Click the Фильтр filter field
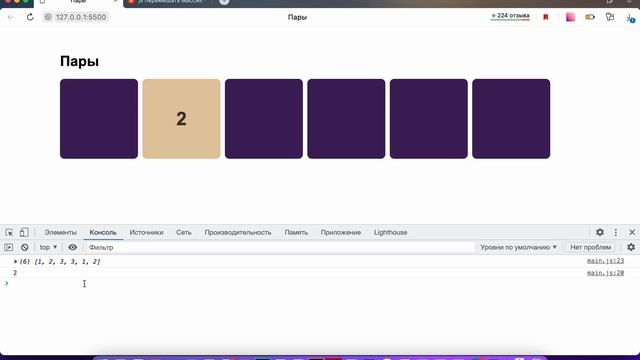Screen dimensions: 640x360 click(x=280, y=247)
